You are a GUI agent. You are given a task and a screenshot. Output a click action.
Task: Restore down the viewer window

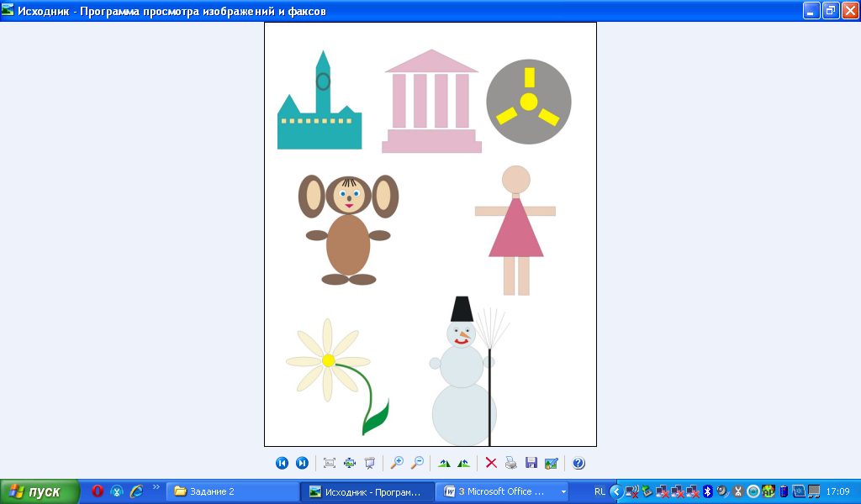coord(830,10)
